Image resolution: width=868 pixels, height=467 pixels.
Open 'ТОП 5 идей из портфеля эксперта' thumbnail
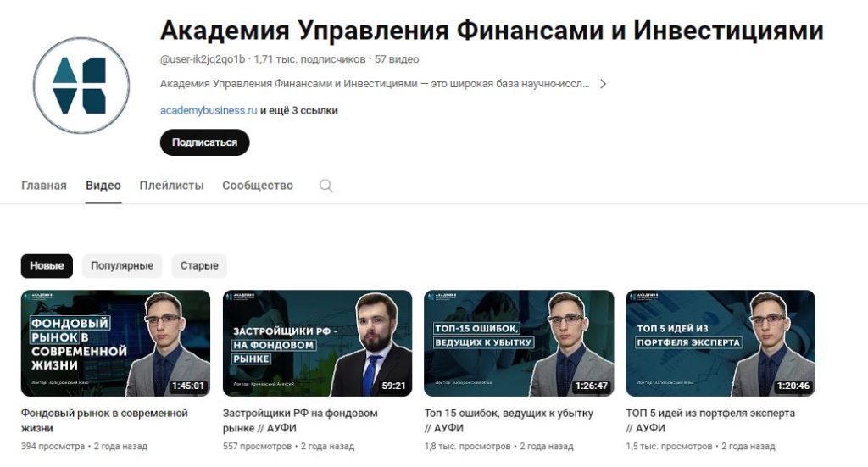[x=721, y=343]
